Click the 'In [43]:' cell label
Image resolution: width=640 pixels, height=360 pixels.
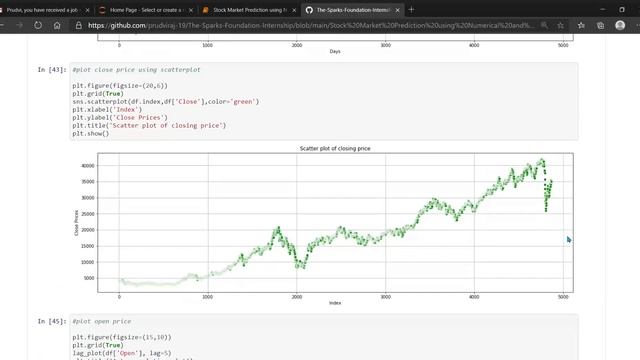tap(52, 70)
